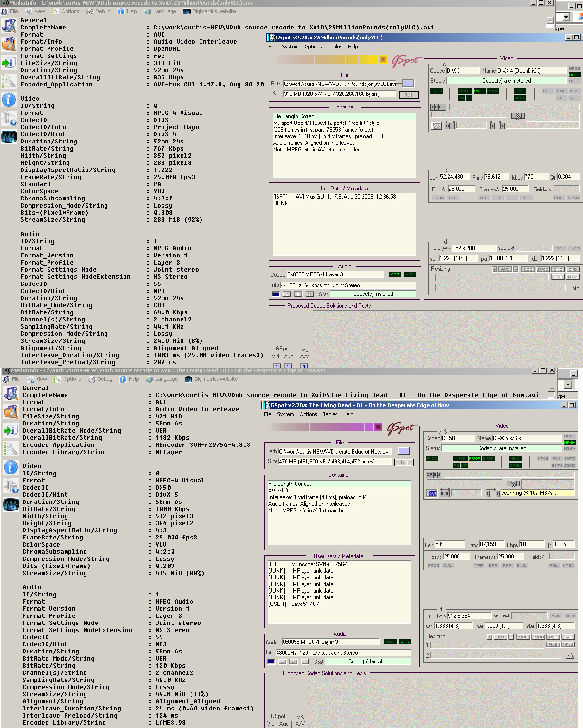Click the info link in the Living Dead GSpot Resizing section
The height and width of the screenshot is (728, 583).
[570, 656]
